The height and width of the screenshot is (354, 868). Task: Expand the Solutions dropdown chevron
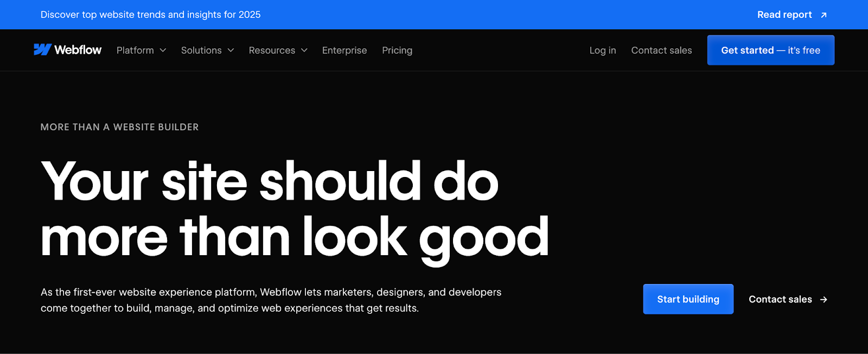pos(231,50)
